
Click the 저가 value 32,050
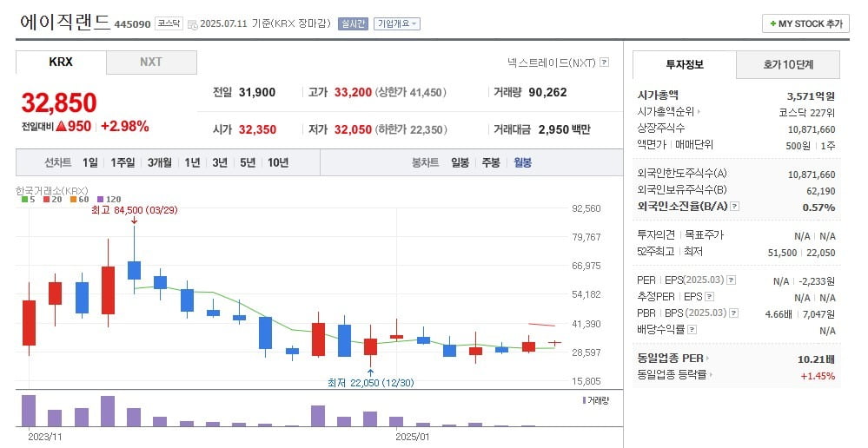click(x=353, y=129)
